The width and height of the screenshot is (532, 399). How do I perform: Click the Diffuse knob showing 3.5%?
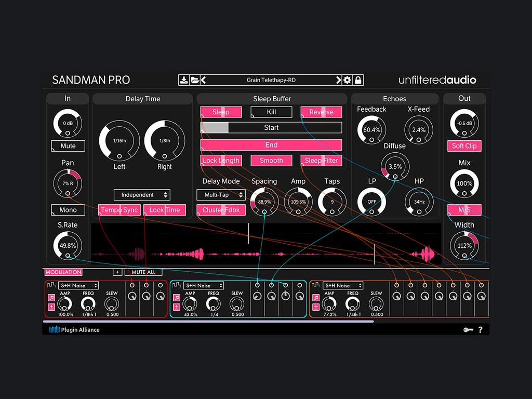coord(395,166)
